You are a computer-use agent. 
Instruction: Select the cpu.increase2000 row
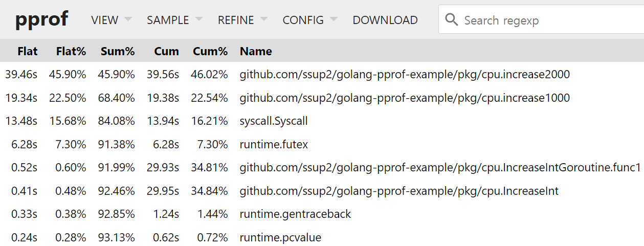pos(322,75)
